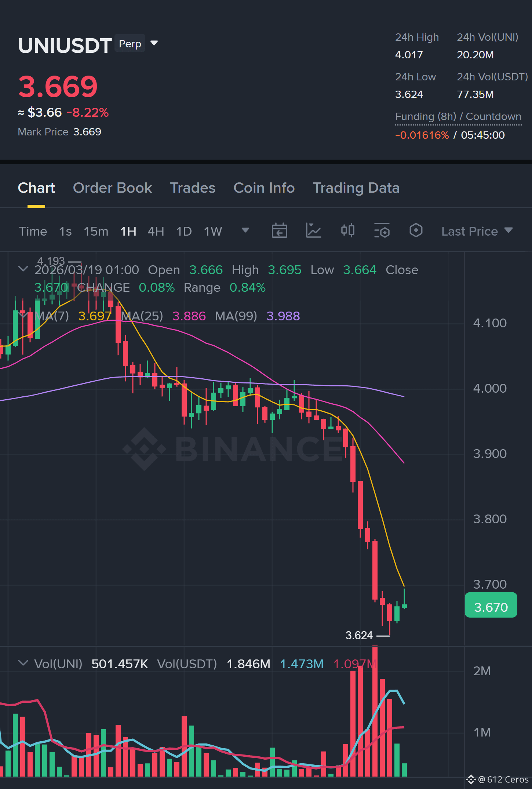Screen dimensions: 532x789
Task: Select the 4H timeframe
Action: (156, 231)
